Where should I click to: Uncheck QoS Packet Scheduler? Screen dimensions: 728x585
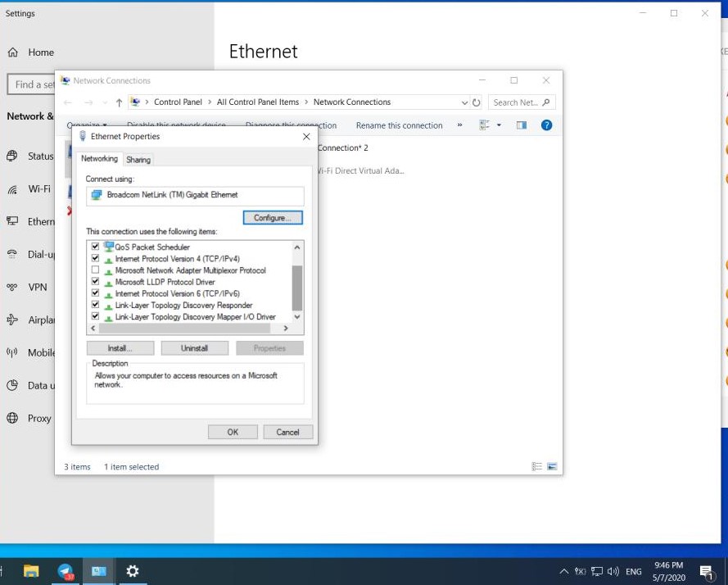[95, 247]
